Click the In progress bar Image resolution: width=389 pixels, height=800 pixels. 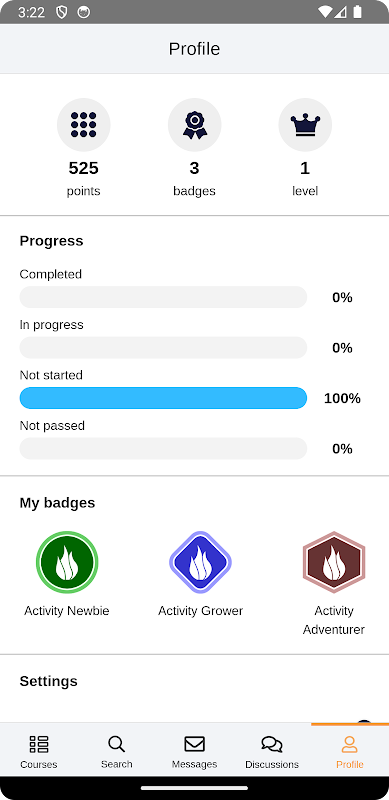(x=163, y=347)
